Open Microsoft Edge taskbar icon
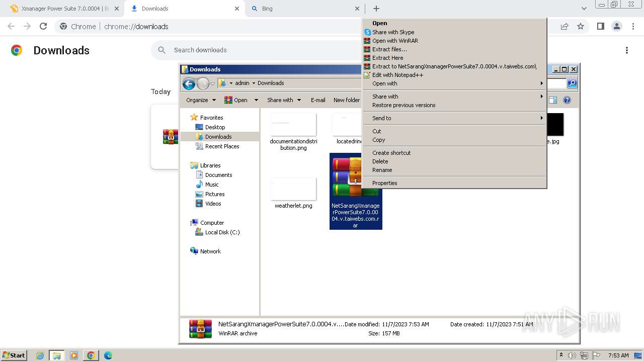 coord(108,355)
